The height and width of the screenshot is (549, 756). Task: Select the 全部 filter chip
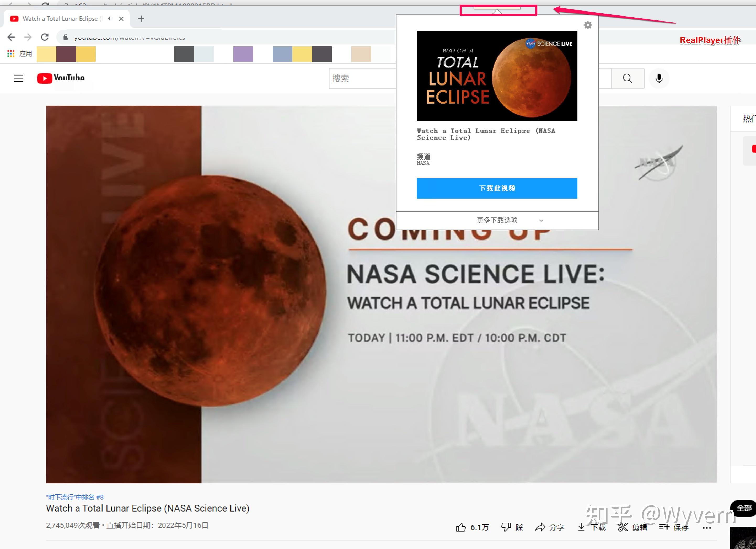744,508
